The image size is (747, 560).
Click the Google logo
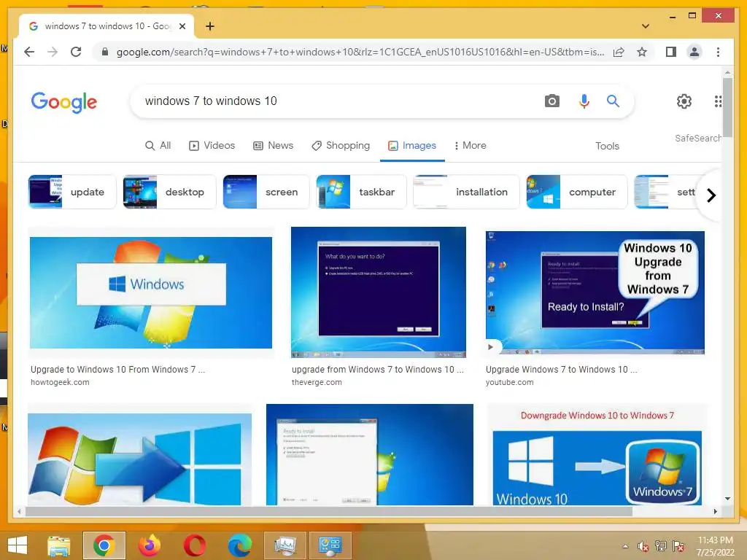point(64,102)
